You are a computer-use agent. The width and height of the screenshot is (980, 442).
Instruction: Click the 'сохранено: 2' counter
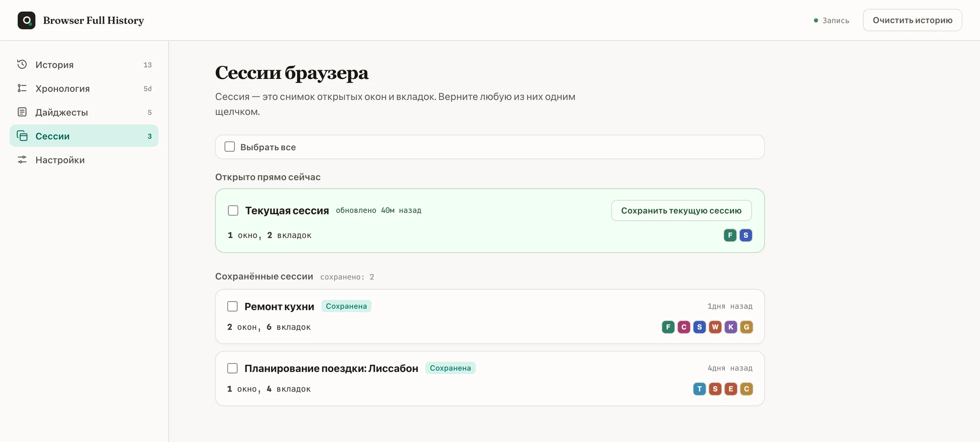pos(347,277)
